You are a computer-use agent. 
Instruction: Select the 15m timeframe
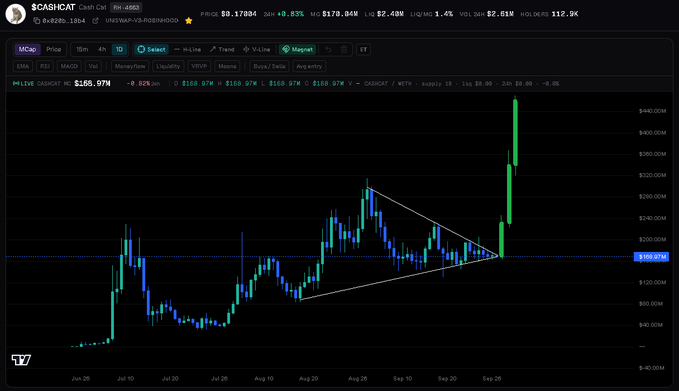tap(82, 49)
